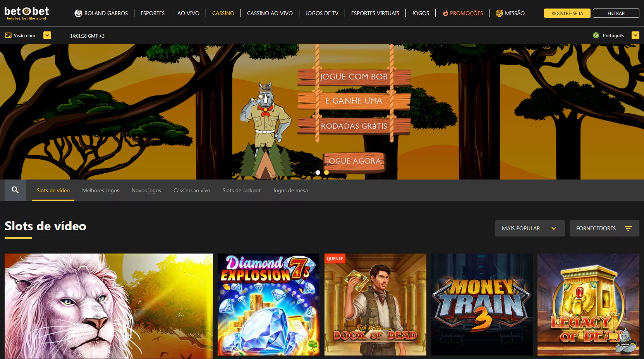Click the Slots de vídeo heading
644x359 pixels.
[x=45, y=226]
